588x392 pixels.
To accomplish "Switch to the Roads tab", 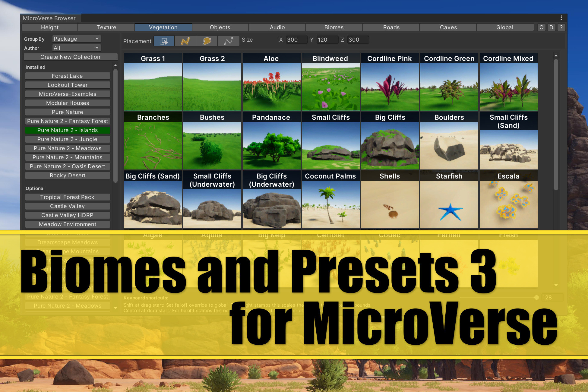I will [x=391, y=27].
